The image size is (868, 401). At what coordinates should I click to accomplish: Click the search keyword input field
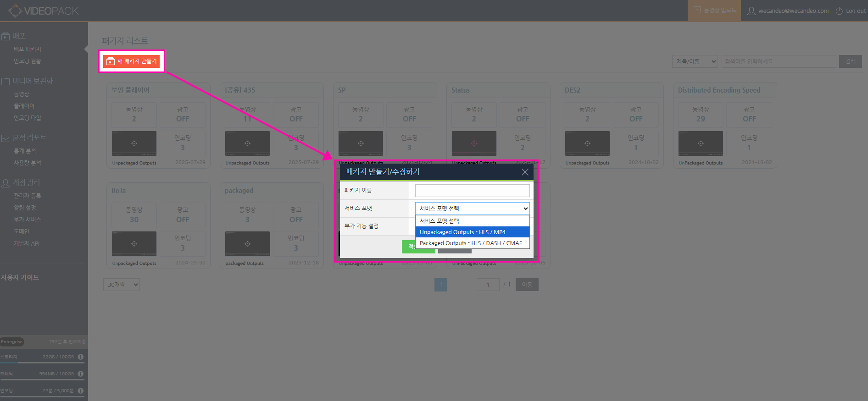pyautogui.click(x=779, y=61)
